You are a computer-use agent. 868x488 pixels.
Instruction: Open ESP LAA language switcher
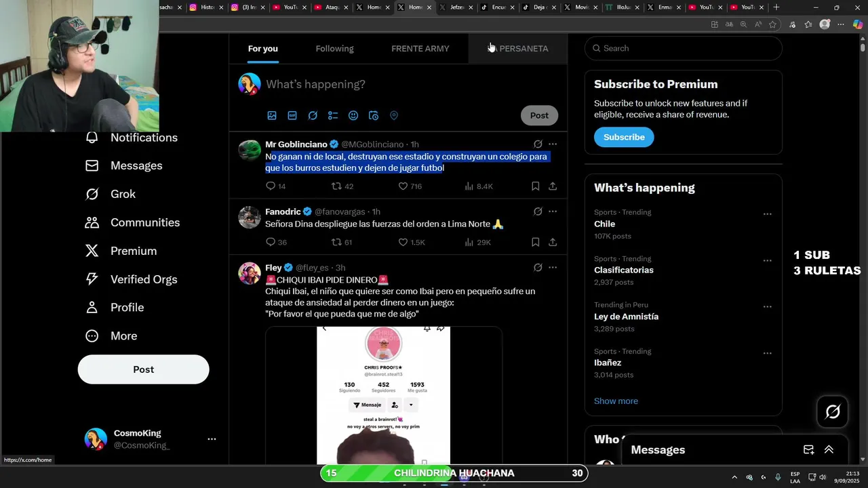795,477
